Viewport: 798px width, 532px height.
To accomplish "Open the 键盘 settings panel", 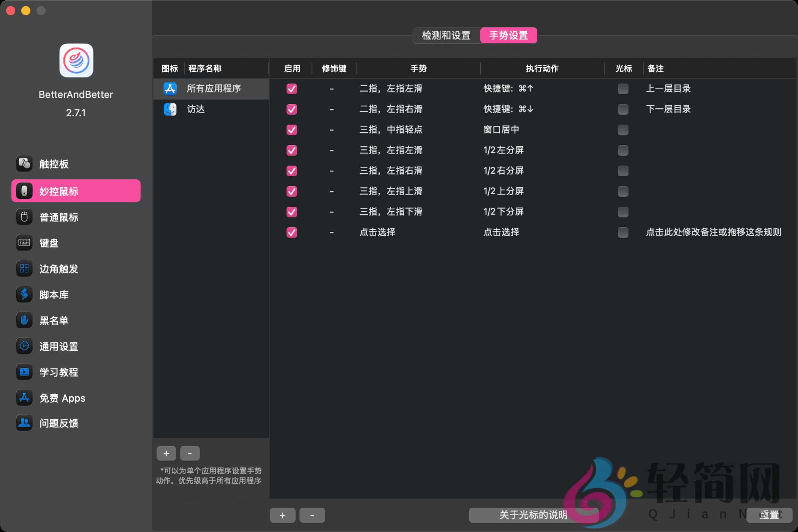I will coord(49,243).
